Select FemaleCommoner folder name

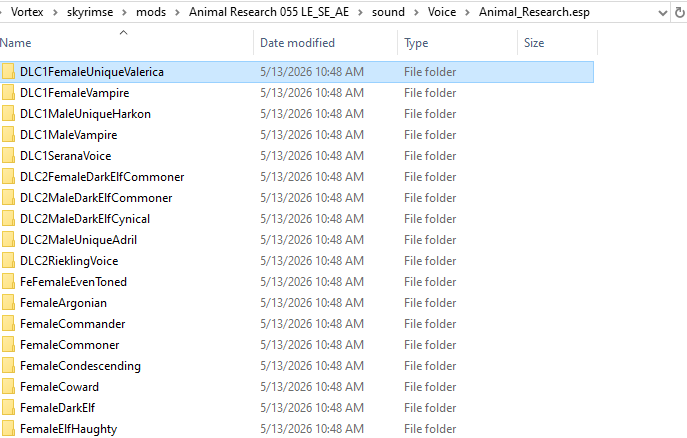tap(70, 345)
